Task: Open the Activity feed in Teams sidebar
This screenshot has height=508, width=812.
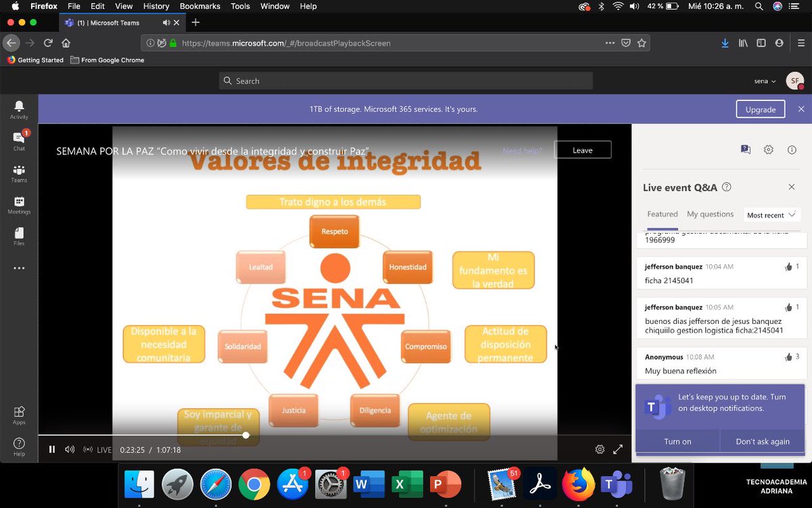Action: (x=19, y=110)
